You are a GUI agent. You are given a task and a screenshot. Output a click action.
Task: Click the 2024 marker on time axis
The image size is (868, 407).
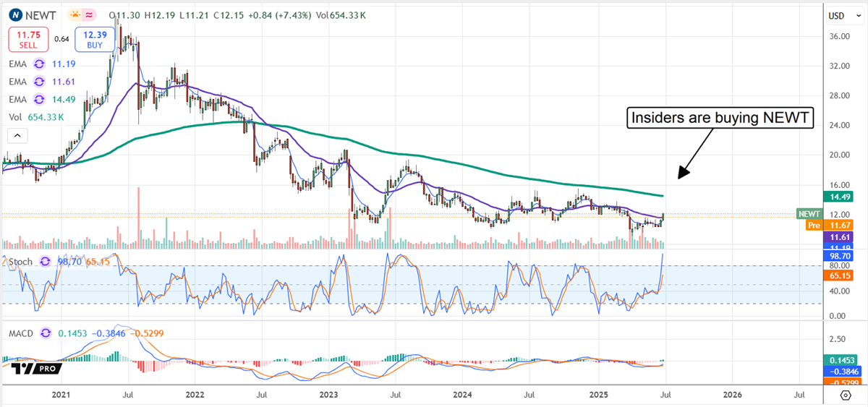(x=462, y=395)
